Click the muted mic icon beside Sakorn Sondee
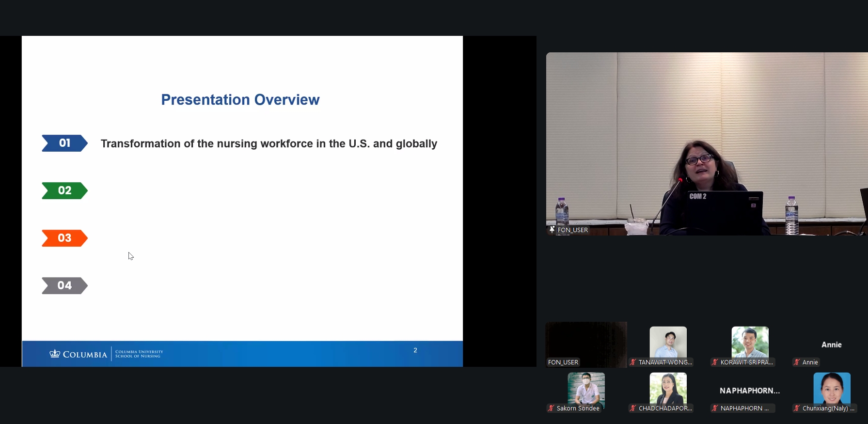This screenshot has height=424, width=868. pos(551,408)
